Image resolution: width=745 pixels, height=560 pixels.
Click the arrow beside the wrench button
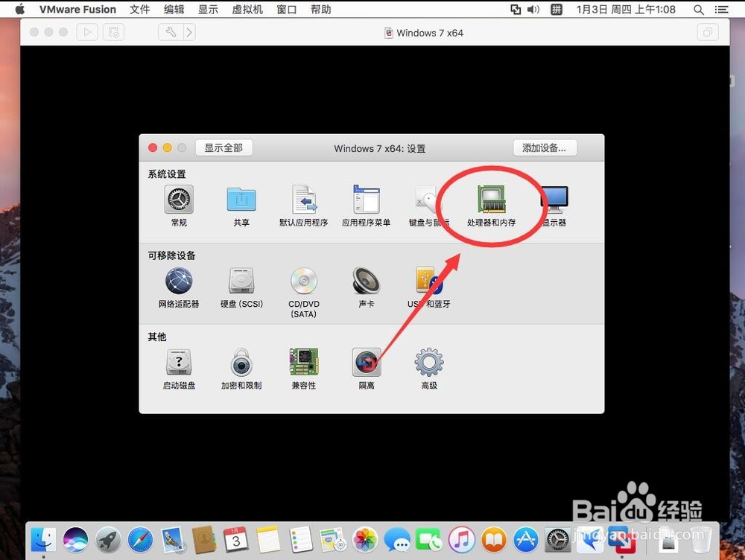(x=189, y=32)
